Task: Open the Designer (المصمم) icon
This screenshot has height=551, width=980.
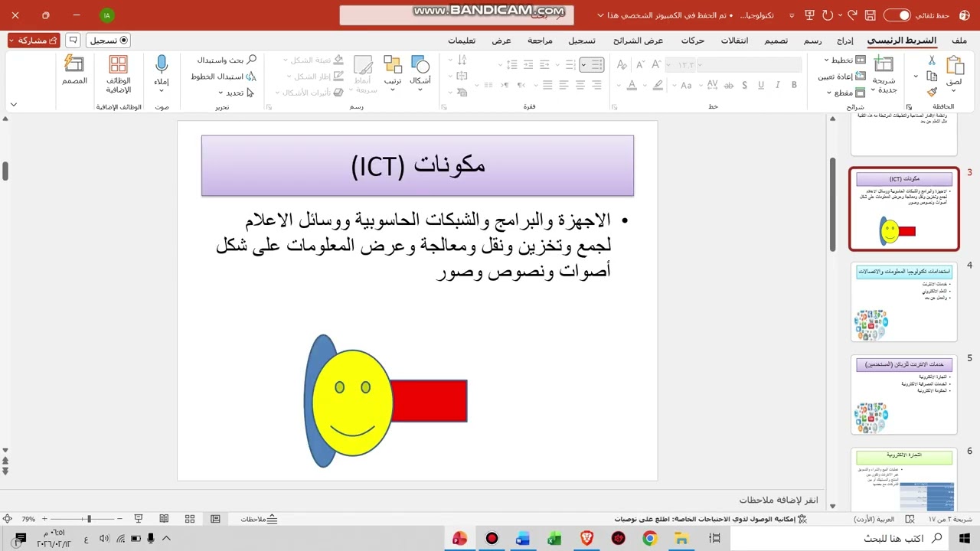Action: (x=74, y=64)
